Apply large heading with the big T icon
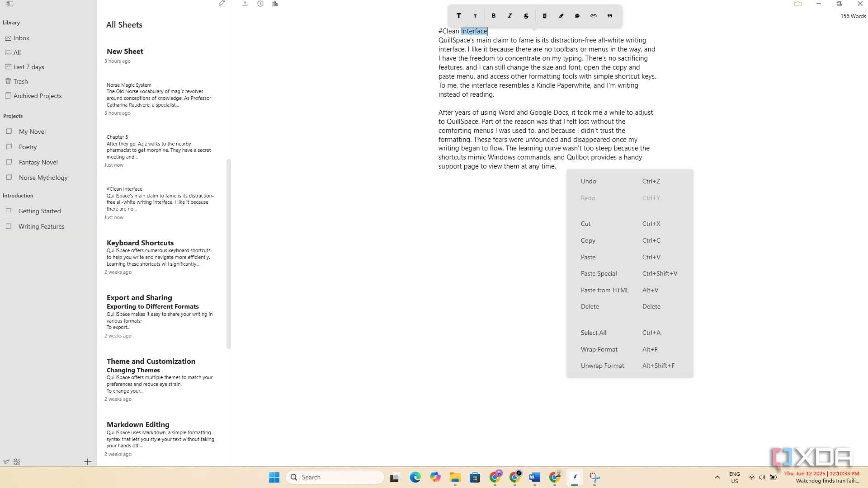The height and width of the screenshot is (488, 868). point(459,16)
